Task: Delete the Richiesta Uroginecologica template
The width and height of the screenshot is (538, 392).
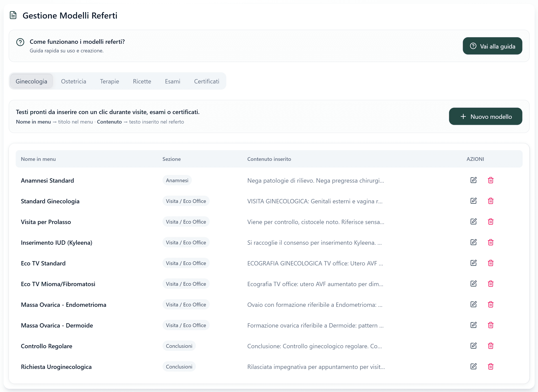Action: pyautogui.click(x=491, y=366)
